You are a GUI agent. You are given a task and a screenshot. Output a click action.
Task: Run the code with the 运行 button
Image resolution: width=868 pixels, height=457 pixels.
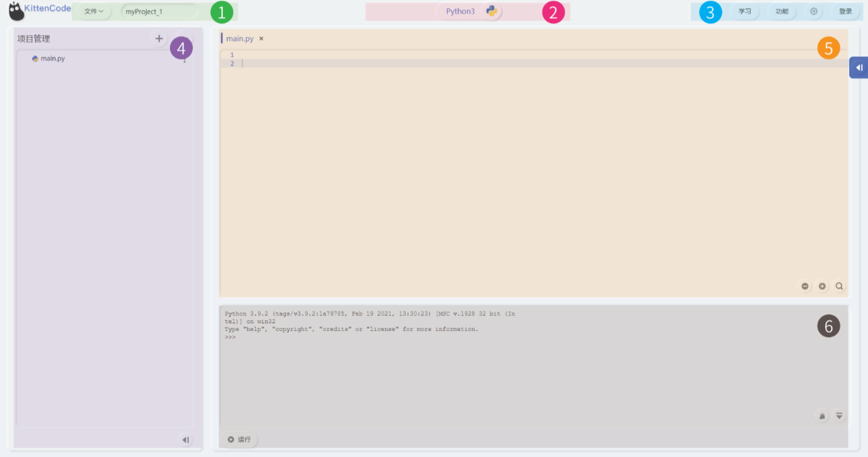[x=239, y=439]
